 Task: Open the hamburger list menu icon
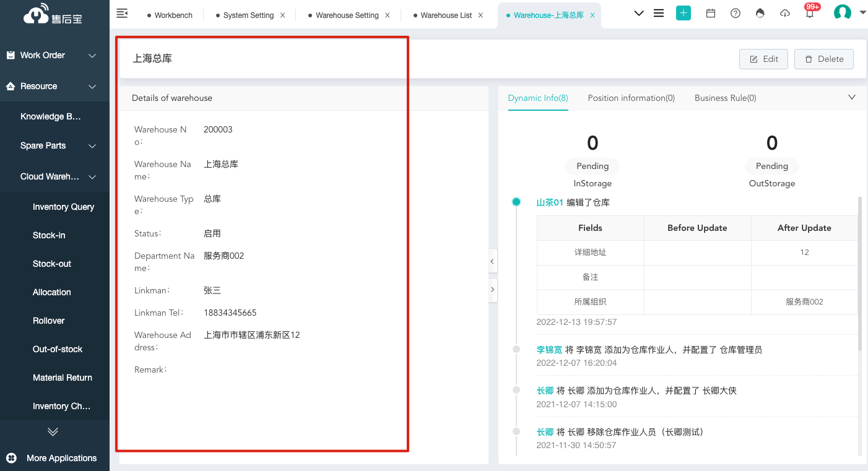659,13
